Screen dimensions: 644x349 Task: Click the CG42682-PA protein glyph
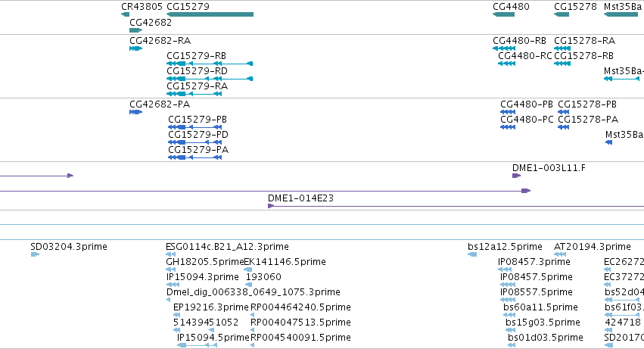coord(136,112)
